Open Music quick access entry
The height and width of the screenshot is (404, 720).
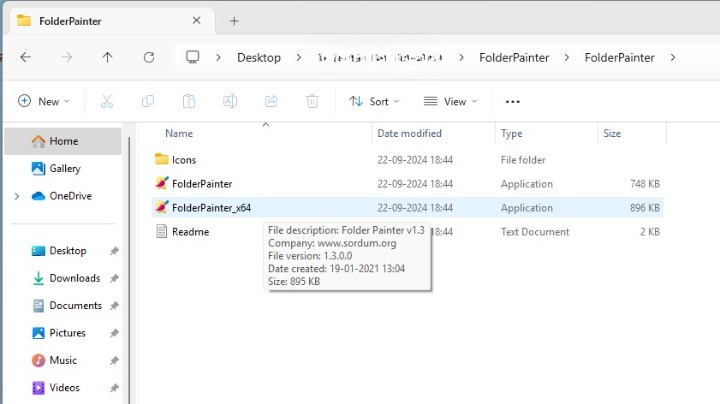pos(63,360)
